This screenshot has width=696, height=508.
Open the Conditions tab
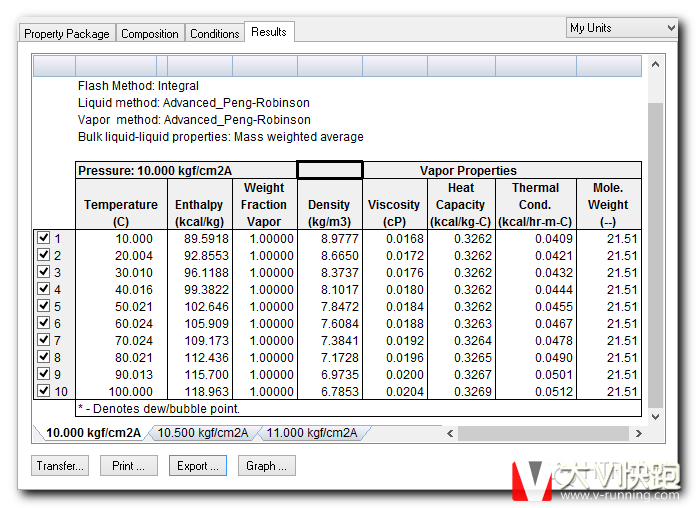tap(214, 33)
